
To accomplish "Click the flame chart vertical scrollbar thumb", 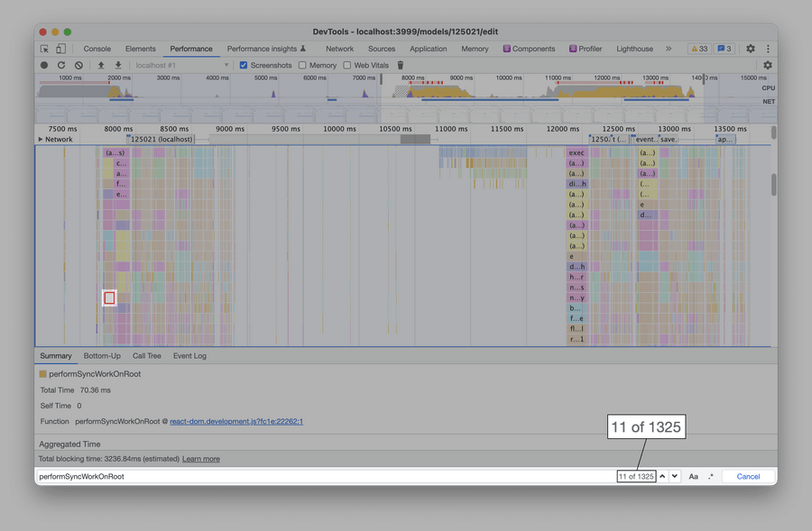I will coord(774,185).
